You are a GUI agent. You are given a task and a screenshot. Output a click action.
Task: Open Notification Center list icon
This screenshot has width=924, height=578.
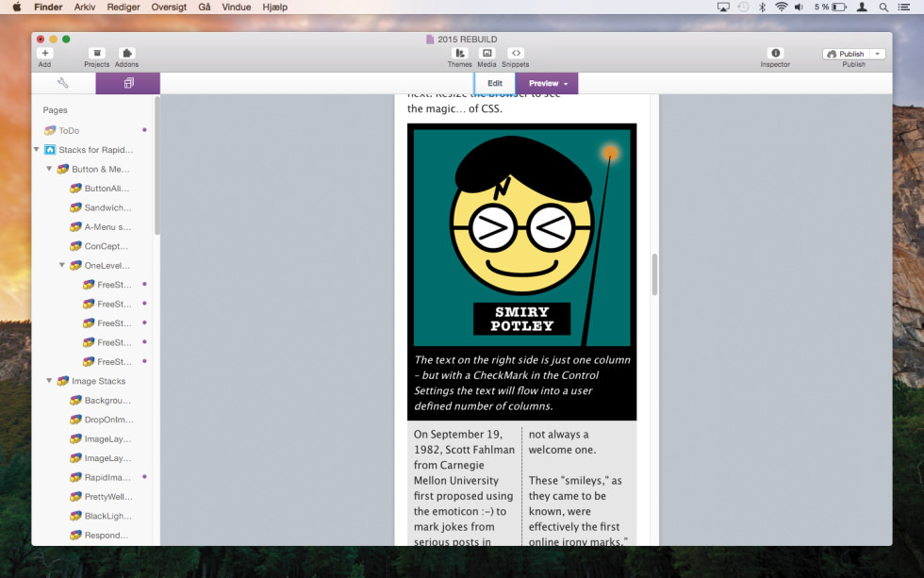click(903, 7)
